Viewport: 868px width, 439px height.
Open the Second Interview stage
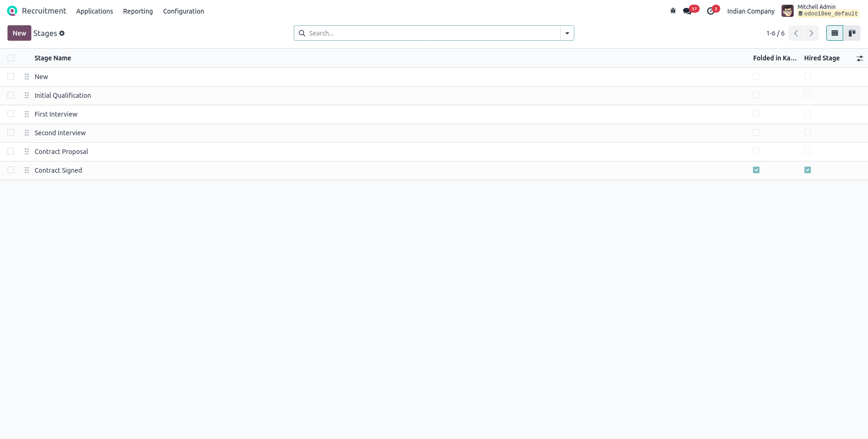(x=60, y=133)
